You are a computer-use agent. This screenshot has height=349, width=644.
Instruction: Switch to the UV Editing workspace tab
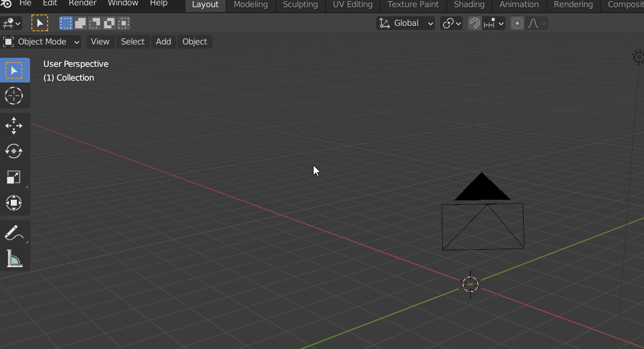click(353, 5)
